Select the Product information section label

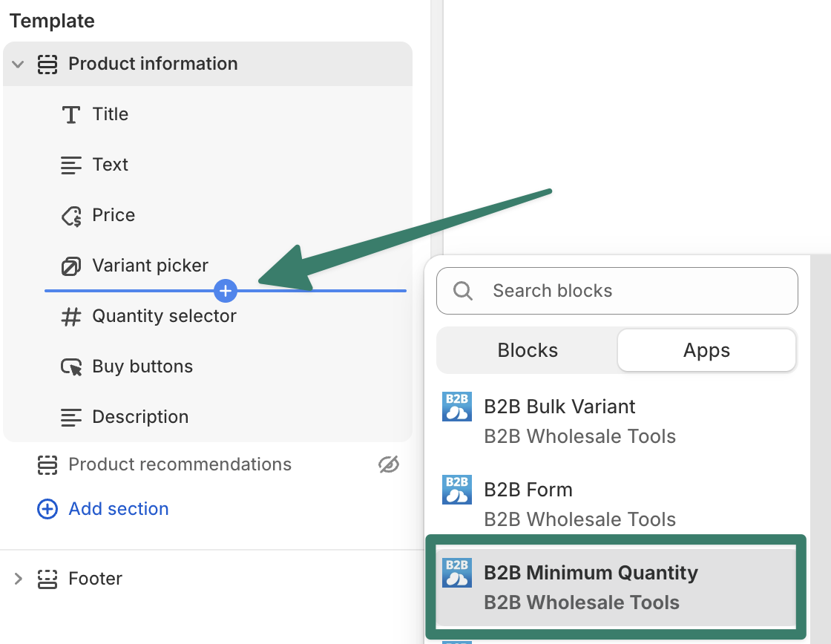(153, 64)
